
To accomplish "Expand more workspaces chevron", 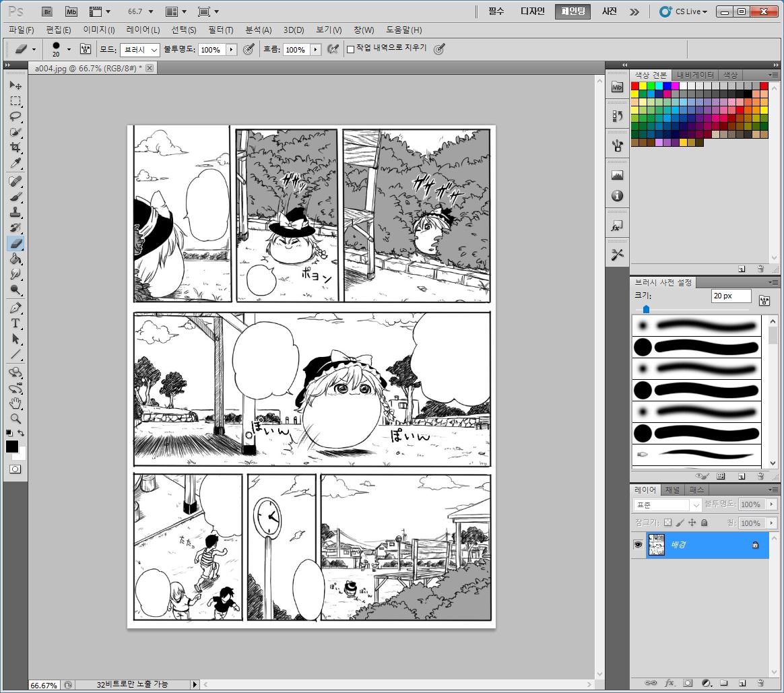I will [x=634, y=11].
